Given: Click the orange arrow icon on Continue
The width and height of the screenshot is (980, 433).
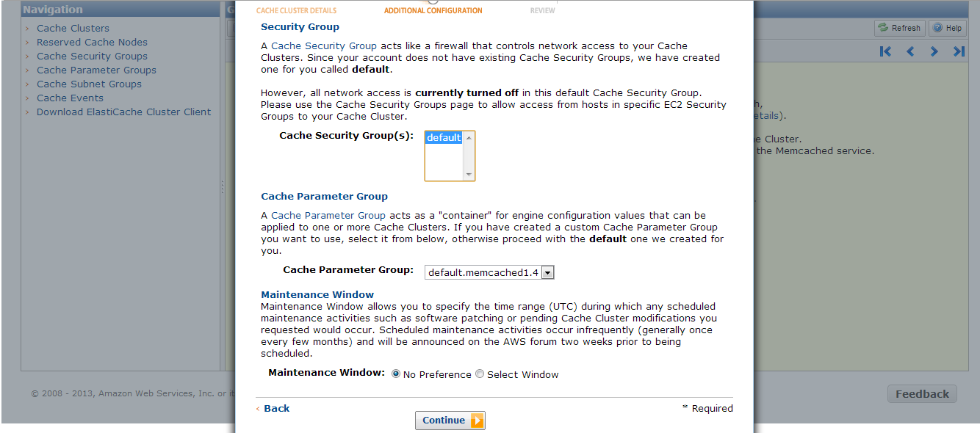Looking at the screenshot, I should coord(478,421).
